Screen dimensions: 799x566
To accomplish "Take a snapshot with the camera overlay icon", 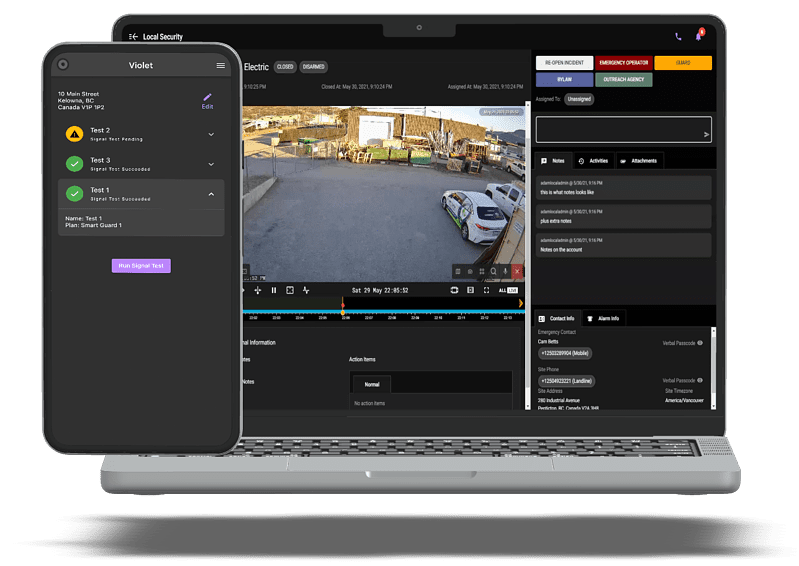I will pyautogui.click(x=470, y=272).
